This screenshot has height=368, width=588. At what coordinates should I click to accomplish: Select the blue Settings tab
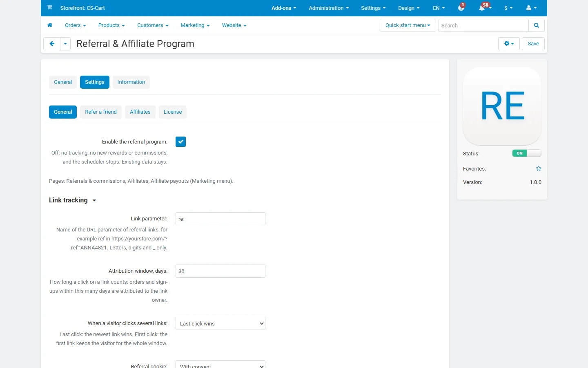tap(95, 82)
